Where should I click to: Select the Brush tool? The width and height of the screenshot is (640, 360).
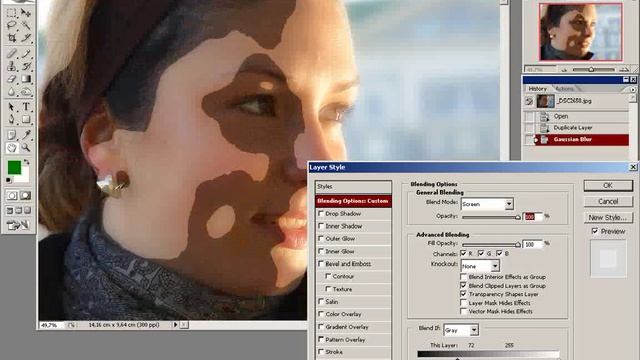tap(26, 53)
